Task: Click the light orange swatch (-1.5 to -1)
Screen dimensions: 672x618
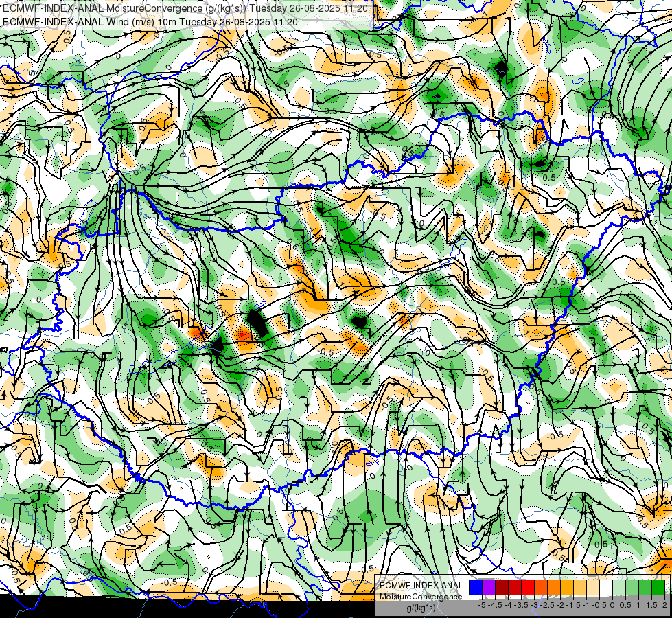Action: tap(580, 588)
